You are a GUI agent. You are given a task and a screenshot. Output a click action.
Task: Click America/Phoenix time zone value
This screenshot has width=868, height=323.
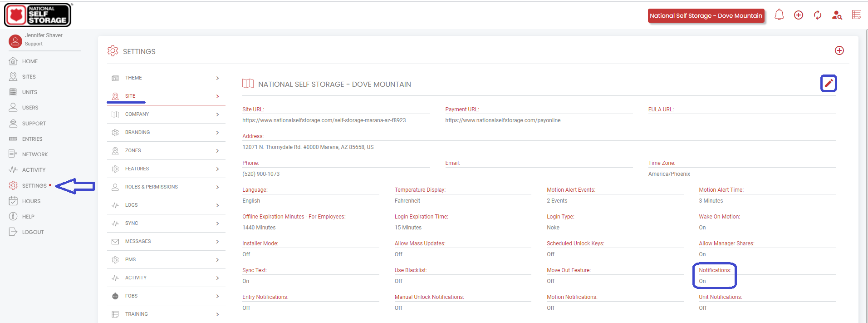point(669,174)
